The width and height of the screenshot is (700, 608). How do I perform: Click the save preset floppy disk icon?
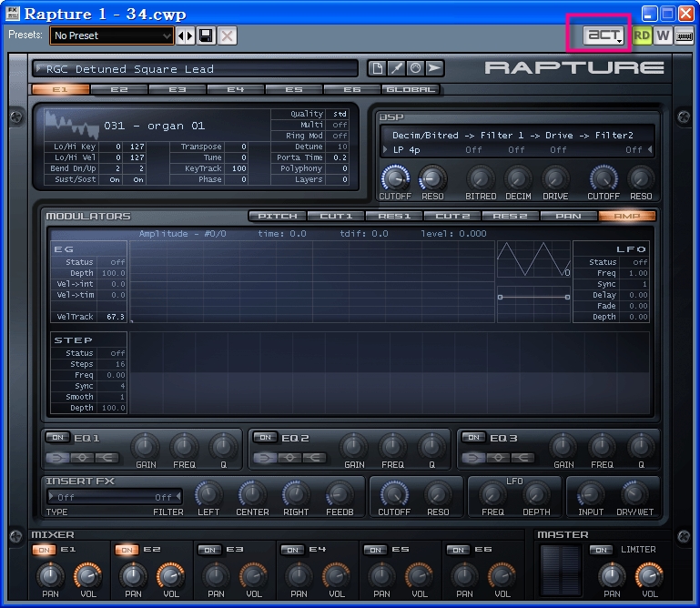pyautogui.click(x=207, y=35)
